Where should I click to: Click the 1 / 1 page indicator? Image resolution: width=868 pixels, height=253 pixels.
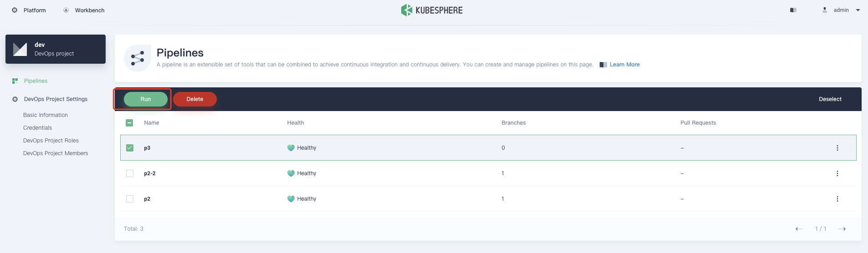click(821, 229)
